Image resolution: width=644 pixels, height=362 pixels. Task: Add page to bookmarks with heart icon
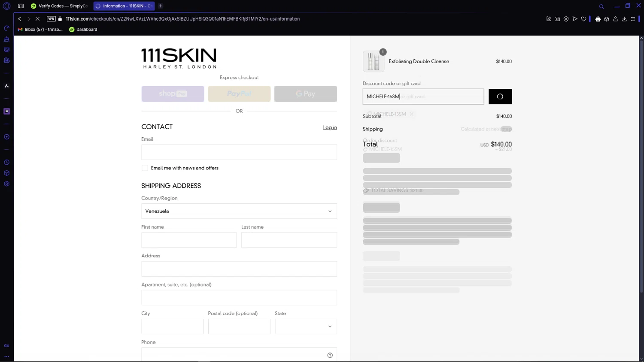(x=583, y=19)
